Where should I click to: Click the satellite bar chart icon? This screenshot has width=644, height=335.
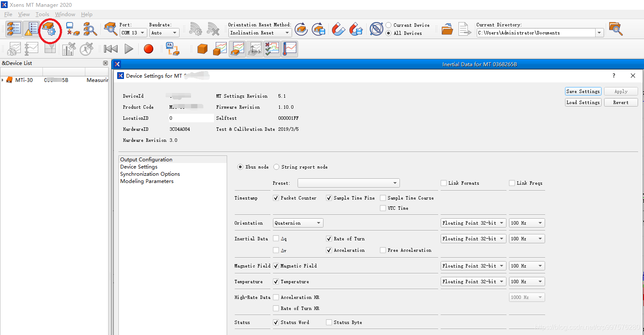click(69, 49)
